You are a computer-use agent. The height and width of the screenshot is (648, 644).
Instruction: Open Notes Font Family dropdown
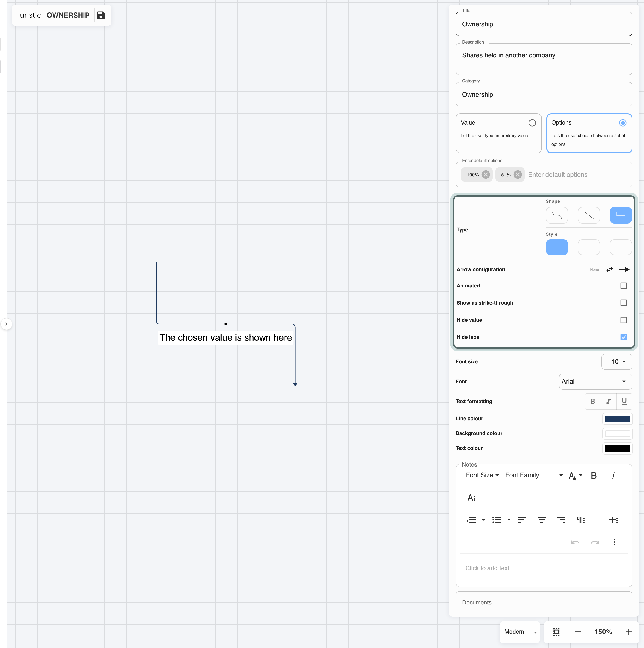(534, 475)
